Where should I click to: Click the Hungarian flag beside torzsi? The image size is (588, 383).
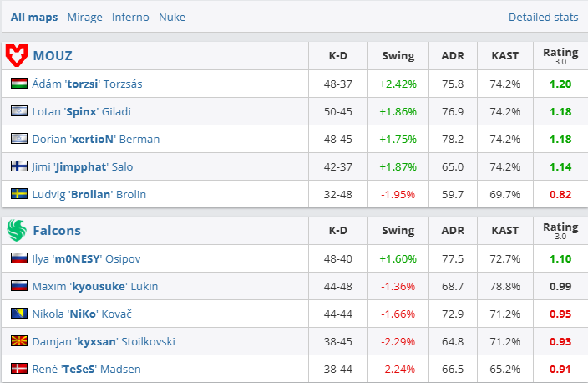point(19,84)
